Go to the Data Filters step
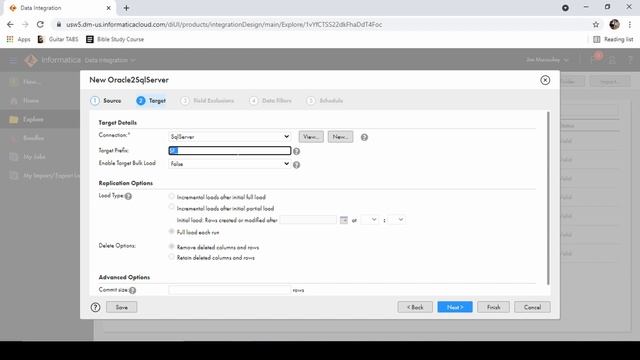The image size is (640, 360). [x=271, y=100]
